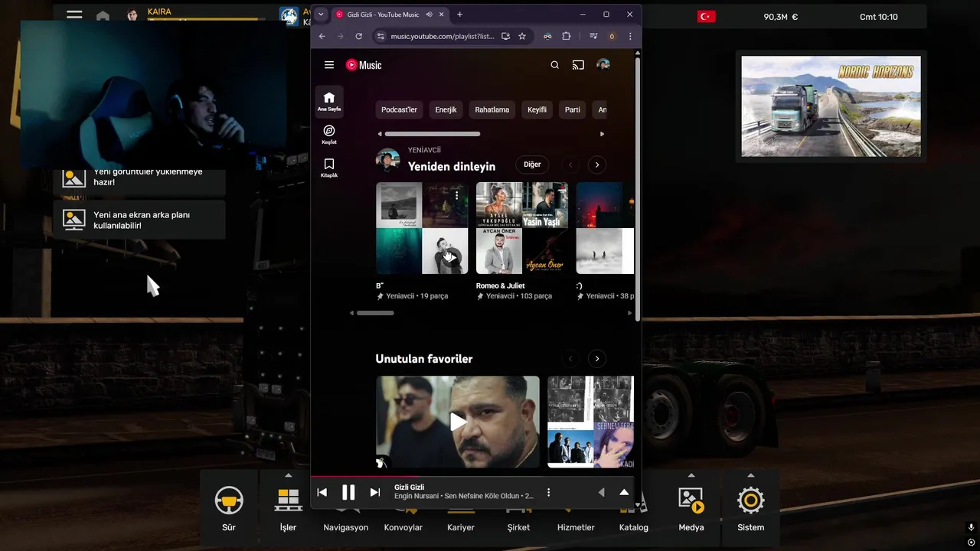Mute the tab via the speaker icon

(x=430, y=15)
